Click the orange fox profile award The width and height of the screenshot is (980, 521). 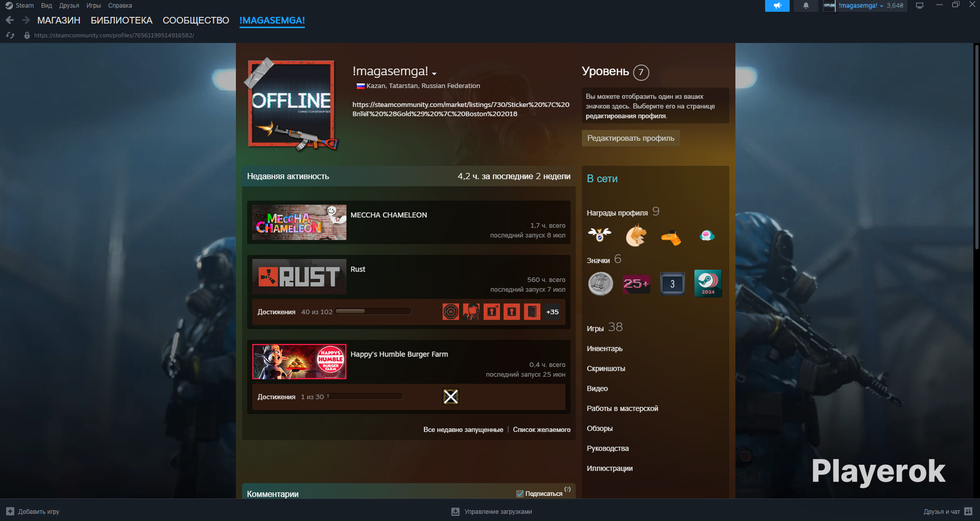[x=636, y=235]
